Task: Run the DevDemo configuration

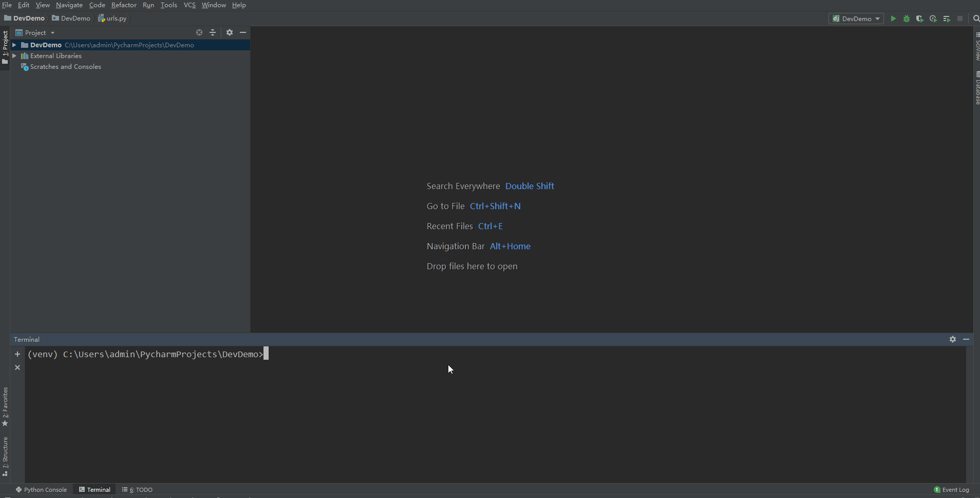Action: tap(893, 19)
